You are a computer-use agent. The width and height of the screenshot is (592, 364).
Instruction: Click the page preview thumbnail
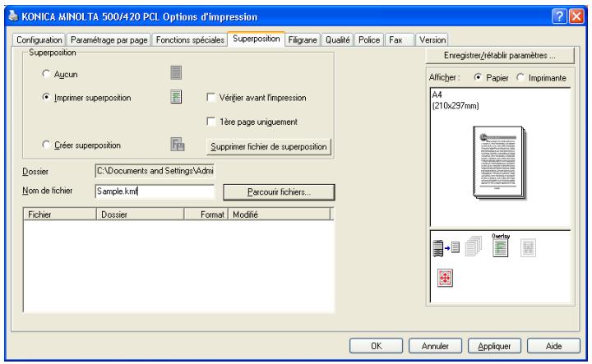pos(499,163)
